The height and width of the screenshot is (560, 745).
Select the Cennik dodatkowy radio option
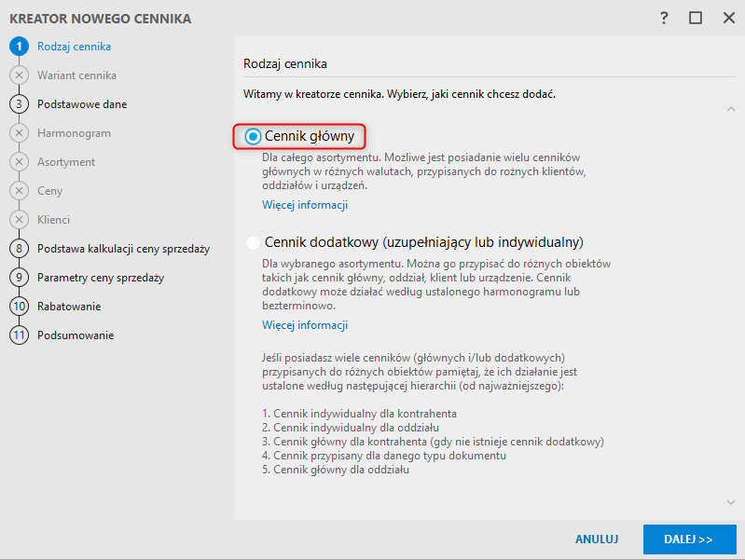pyautogui.click(x=253, y=243)
